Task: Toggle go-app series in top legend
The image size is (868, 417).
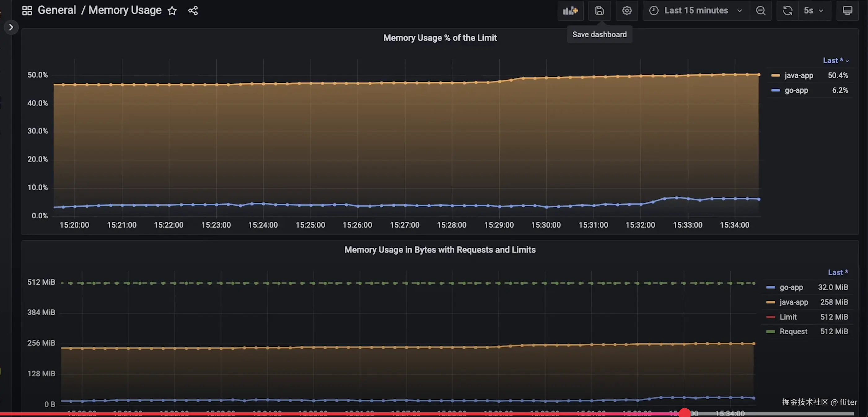Action: click(x=796, y=90)
